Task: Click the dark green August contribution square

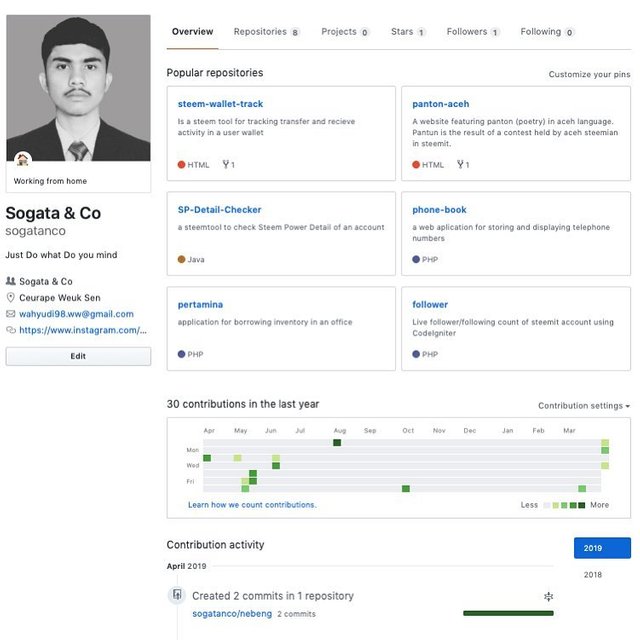Action: (x=337, y=442)
